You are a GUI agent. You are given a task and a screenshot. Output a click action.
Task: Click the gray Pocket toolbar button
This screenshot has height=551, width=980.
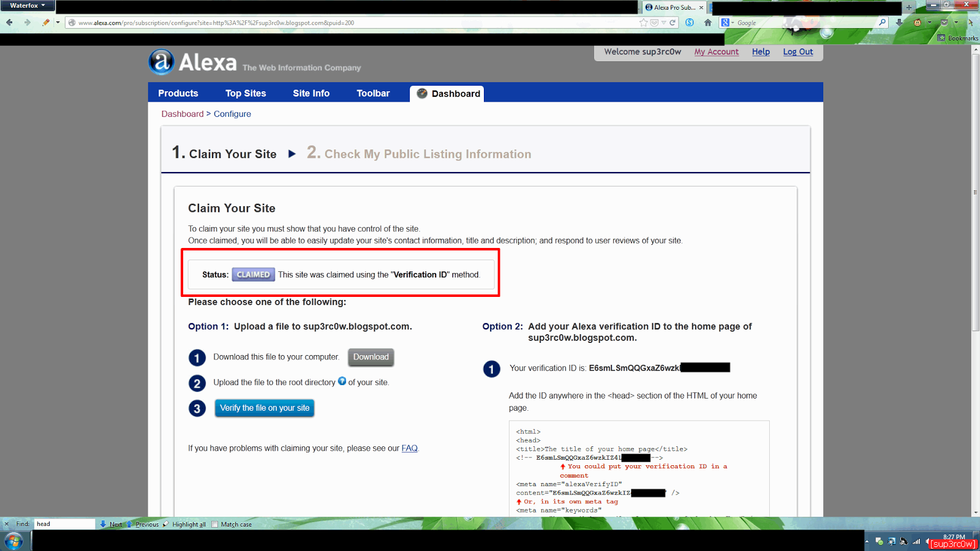pyautogui.click(x=944, y=23)
